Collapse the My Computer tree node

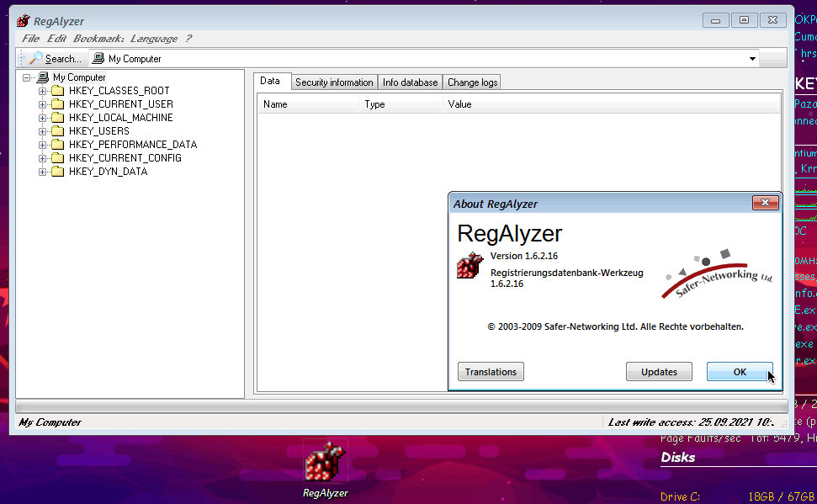coord(27,77)
